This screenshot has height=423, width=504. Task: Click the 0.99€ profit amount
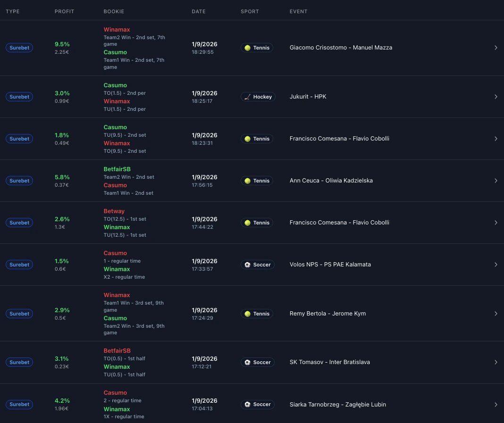pos(62,101)
